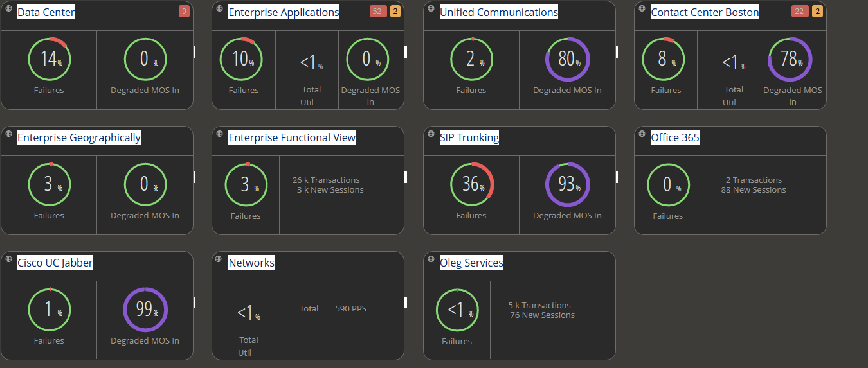Click the globe icon beside SIP Trunking
Image resolution: width=868 pixels, height=368 pixels.
(x=431, y=134)
